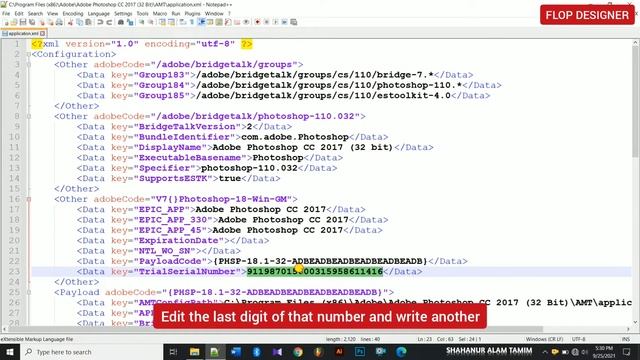The height and width of the screenshot is (360, 640).
Task: Click the Replace toolbar icon
Action: click(x=129, y=22)
